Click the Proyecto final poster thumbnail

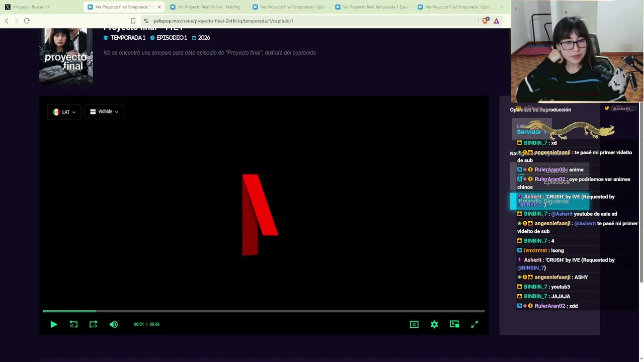tap(66, 56)
